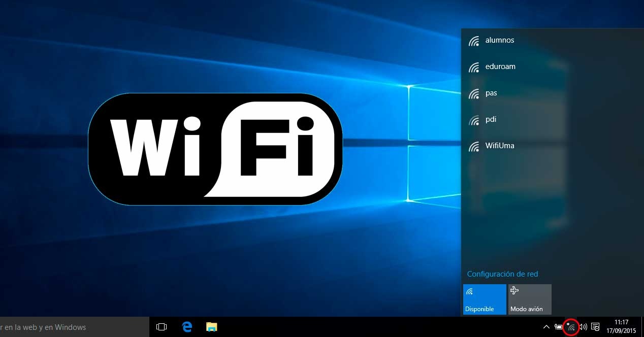Viewport: 644px width, 337px height.
Task: Toggle the Wi-Fi Disponible tile
Action: point(485,299)
